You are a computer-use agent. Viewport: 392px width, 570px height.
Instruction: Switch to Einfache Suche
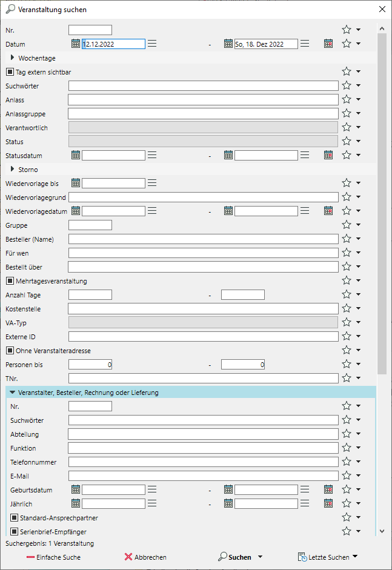(53, 557)
